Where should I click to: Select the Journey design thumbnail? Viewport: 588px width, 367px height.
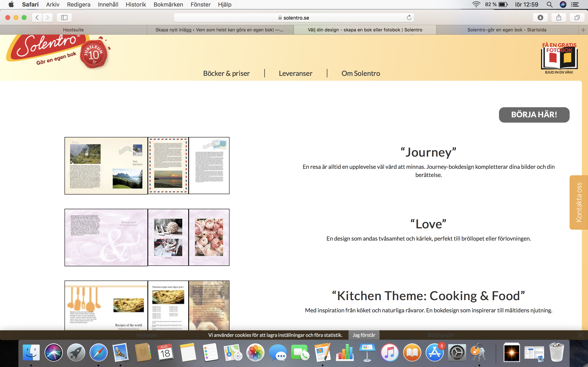[x=147, y=166]
